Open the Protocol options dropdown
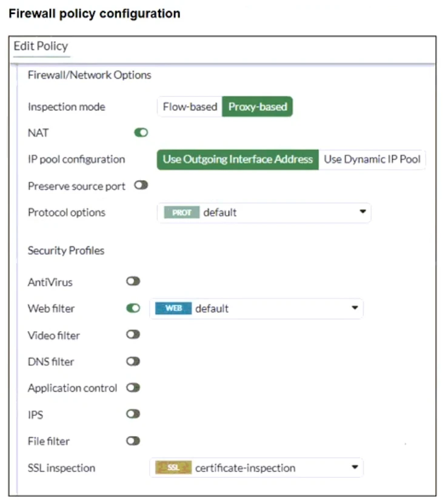The height and width of the screenshot is (504, 445). click(x=363, y=213)
